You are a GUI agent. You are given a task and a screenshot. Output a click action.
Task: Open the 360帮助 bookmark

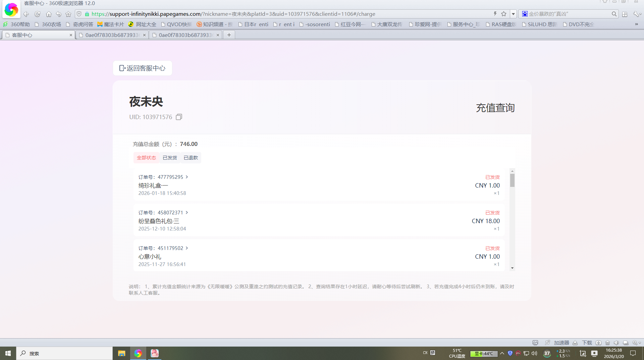click(x=16, y=24)
